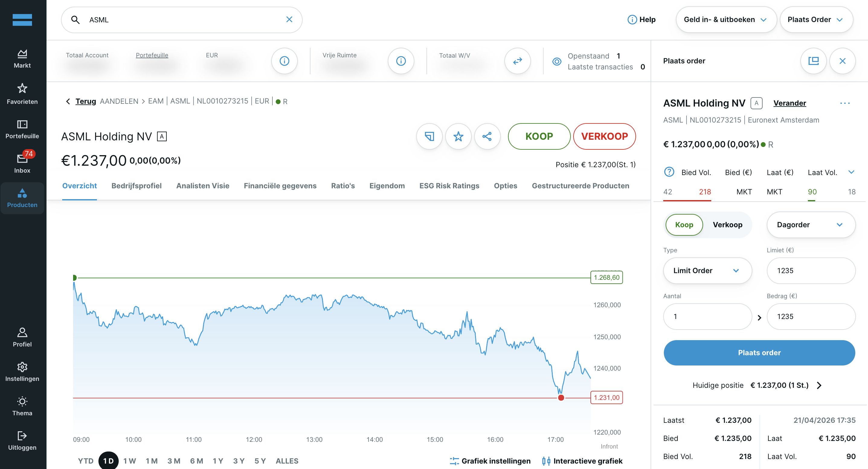
Task: Switch to the ESG Risk Ratings tab
Action: (449, 186)
